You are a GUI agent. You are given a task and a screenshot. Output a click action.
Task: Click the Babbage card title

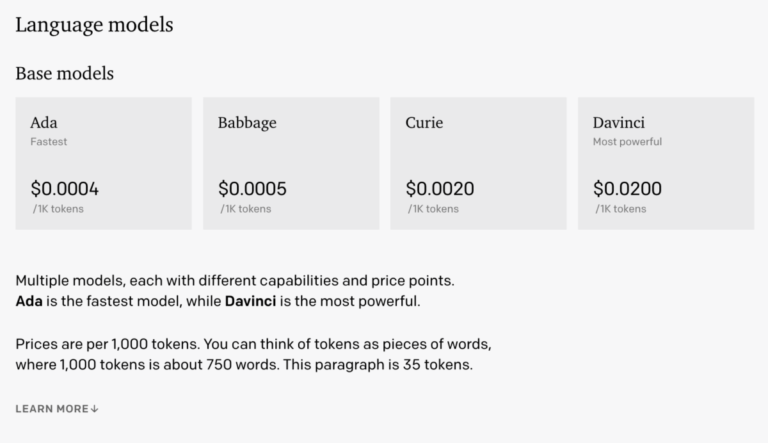pos(247,123)
